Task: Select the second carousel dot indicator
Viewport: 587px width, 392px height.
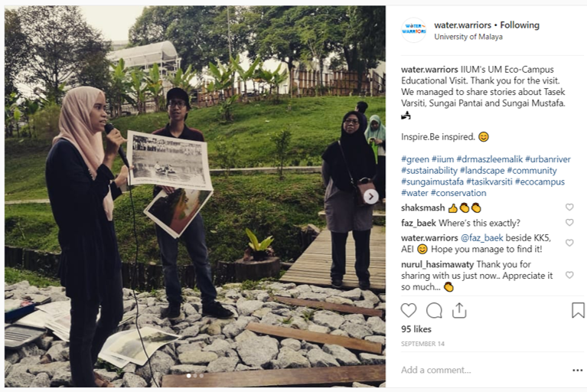Action: pos(195,375)
